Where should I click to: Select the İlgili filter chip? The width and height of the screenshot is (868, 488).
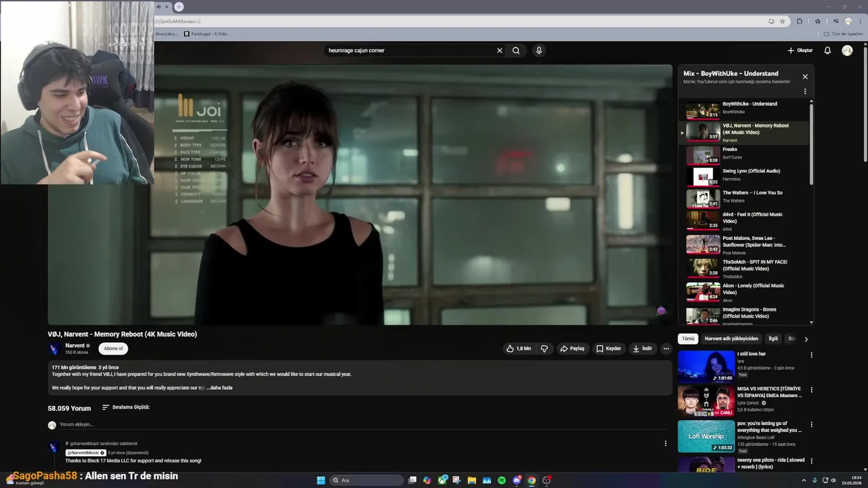(773, 339)
